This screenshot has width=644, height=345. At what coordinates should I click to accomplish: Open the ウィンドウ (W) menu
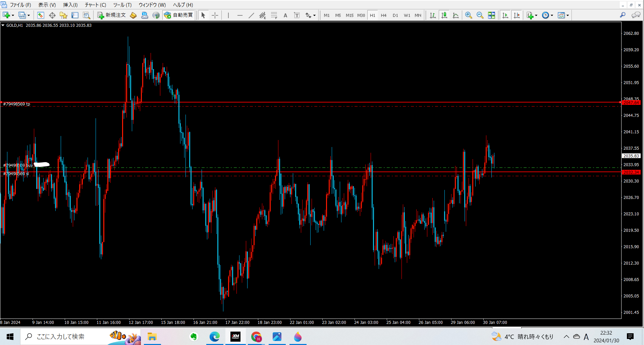tap(152, 5)
